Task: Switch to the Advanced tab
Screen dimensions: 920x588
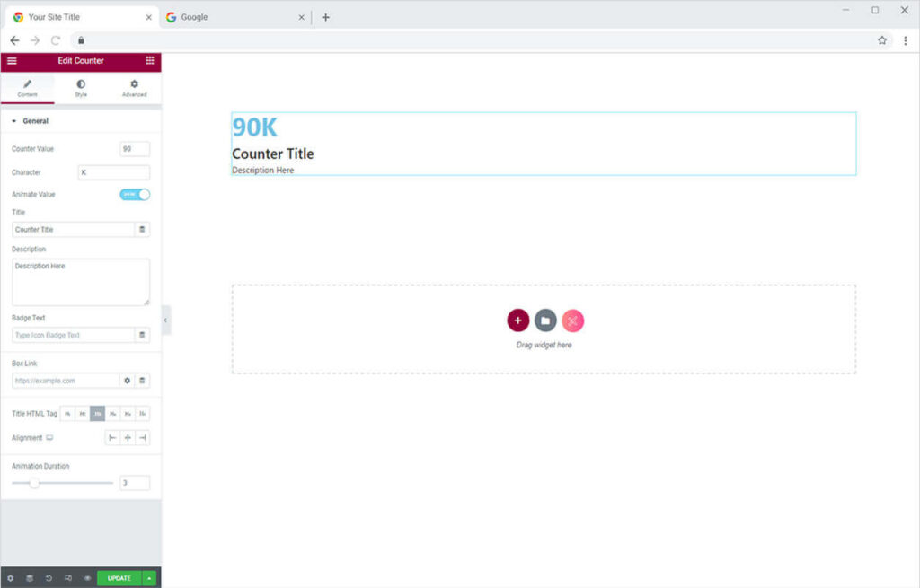Action: 134,88
